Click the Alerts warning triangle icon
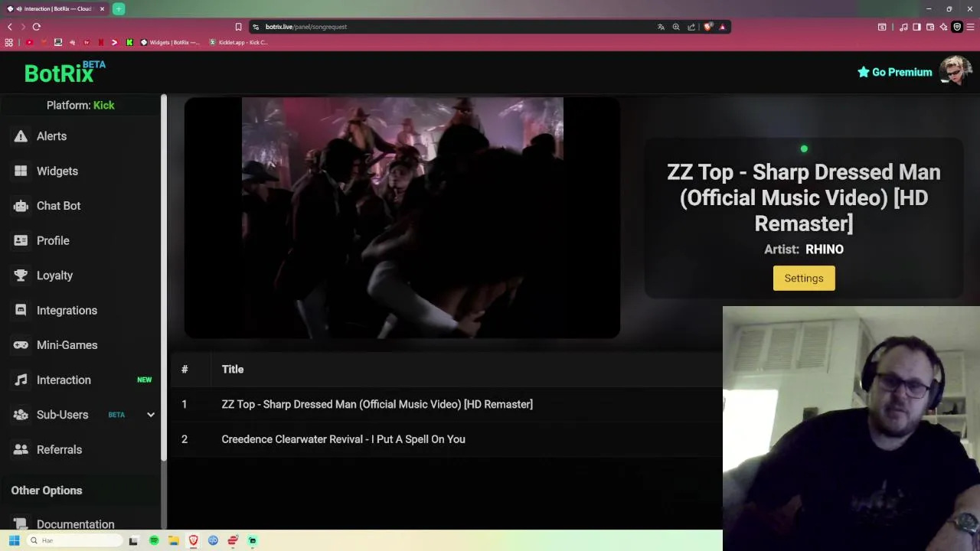 tap(21, 136)
